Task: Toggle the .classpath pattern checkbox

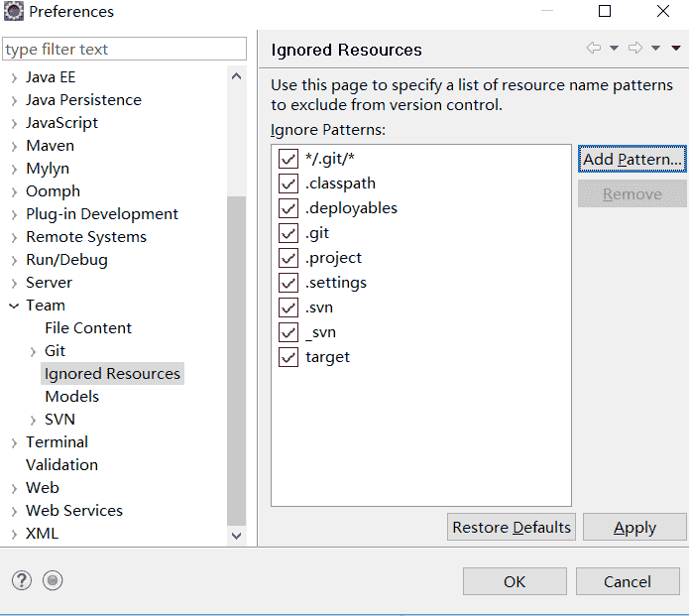Action: (288, 184)
